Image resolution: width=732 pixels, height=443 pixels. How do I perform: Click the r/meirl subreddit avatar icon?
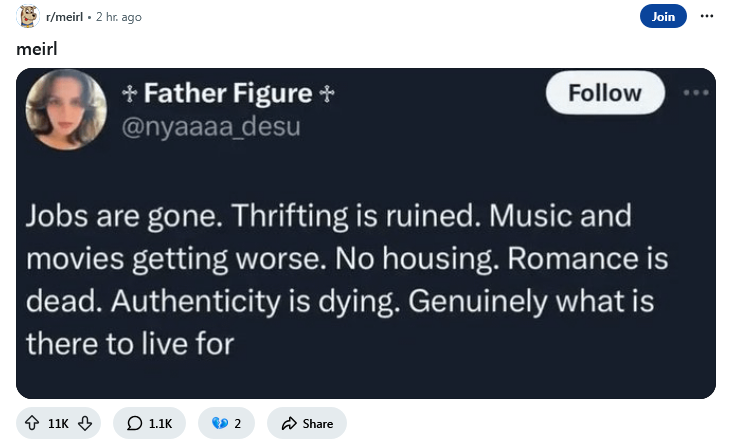click(x=28, y=16)
